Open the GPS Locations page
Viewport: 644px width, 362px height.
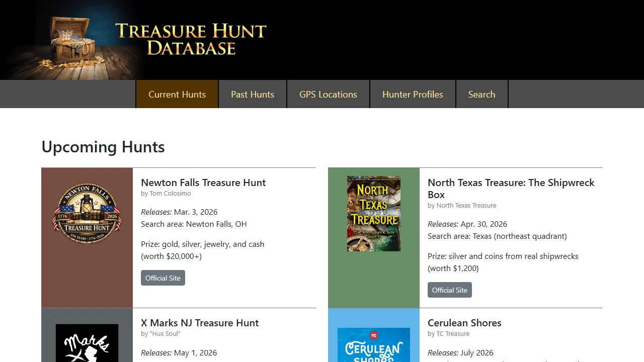click(x=328, y=94)
